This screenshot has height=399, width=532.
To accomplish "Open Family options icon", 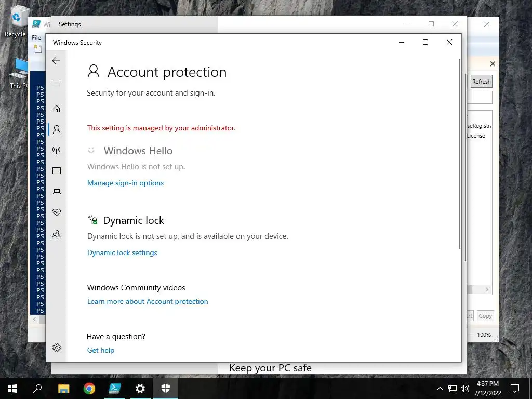I will coord(57,234).
